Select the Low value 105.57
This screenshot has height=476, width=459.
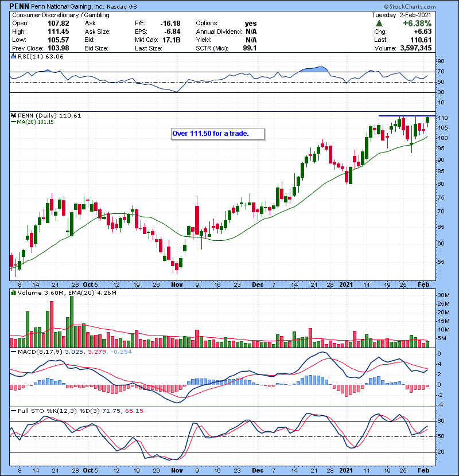tap(59, 40)
